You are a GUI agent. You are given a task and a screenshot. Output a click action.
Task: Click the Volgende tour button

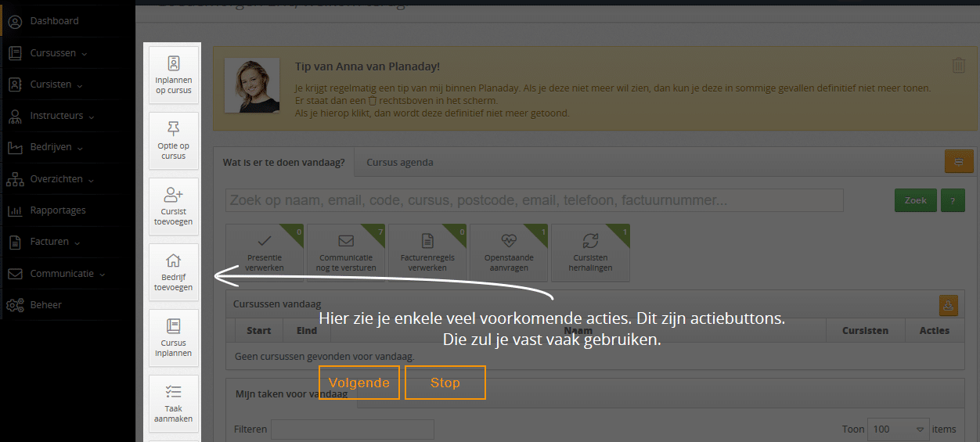point(359,383)
